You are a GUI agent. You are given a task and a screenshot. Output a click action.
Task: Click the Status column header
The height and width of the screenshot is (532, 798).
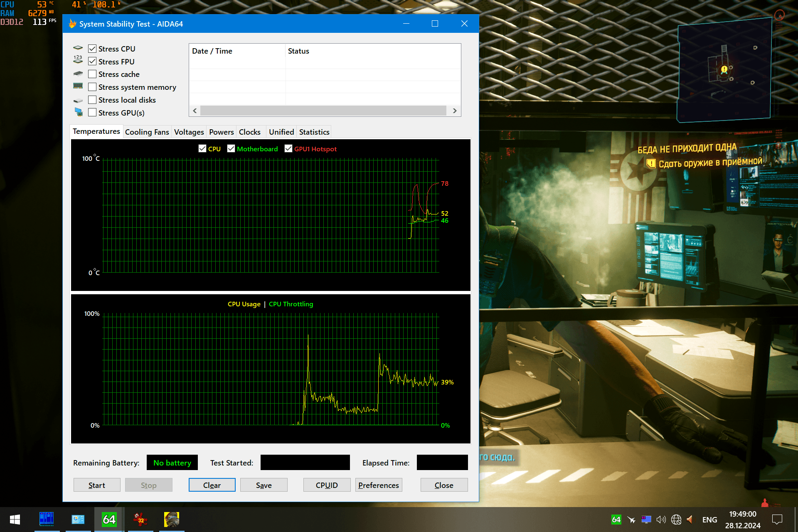(373, 51)
